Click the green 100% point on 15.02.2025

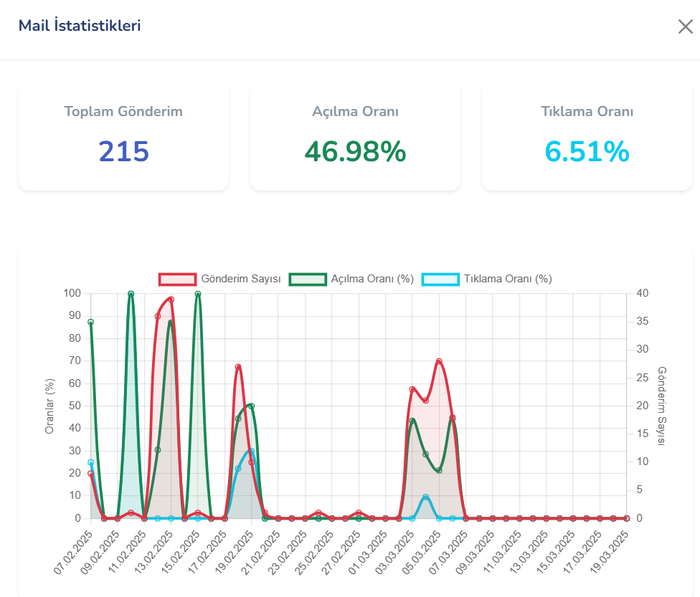[x=198, y=294]
